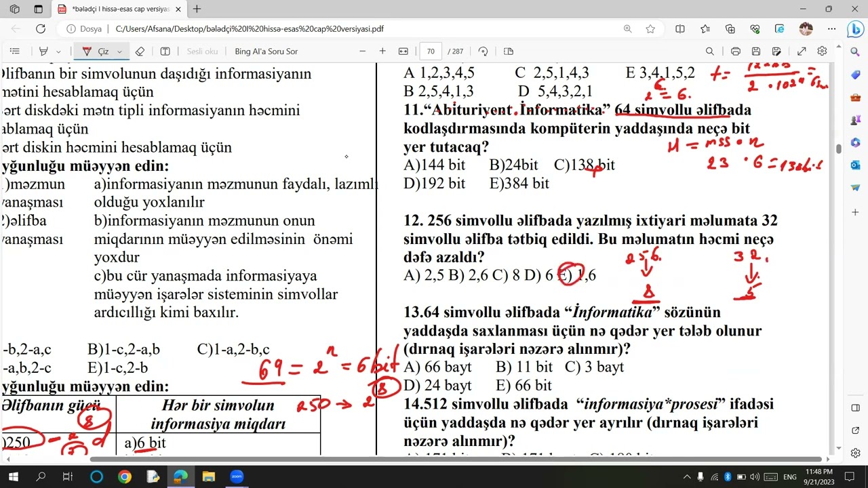Open the workspaces icon in title bar
Image resolution: width=868 pixels, height=488 pixels.
point(15,9)
